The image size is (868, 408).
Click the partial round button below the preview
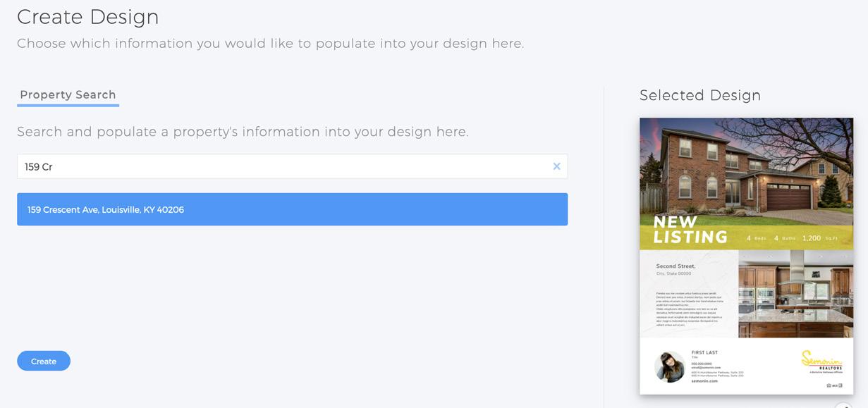(843, 405)
